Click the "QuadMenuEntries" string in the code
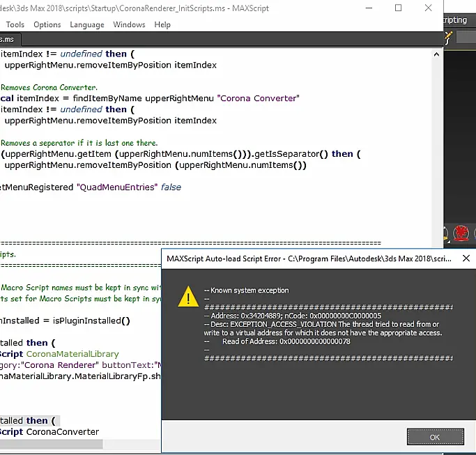 (117, 187)
